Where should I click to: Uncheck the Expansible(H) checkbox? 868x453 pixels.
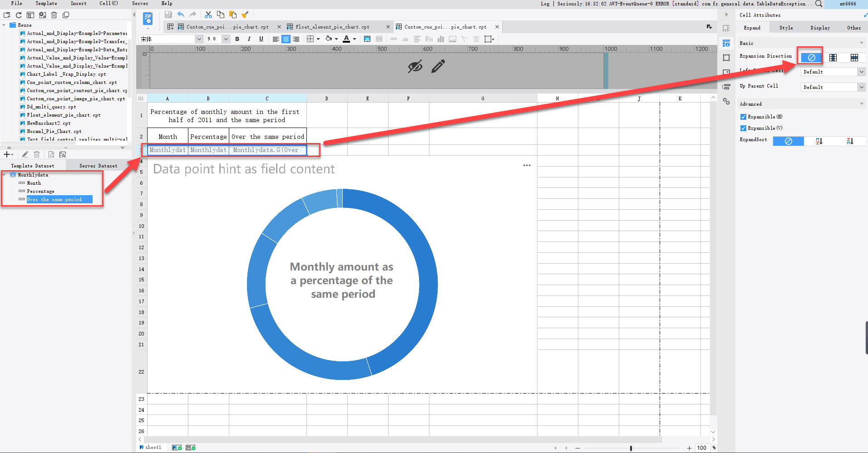tap(743, 117)
